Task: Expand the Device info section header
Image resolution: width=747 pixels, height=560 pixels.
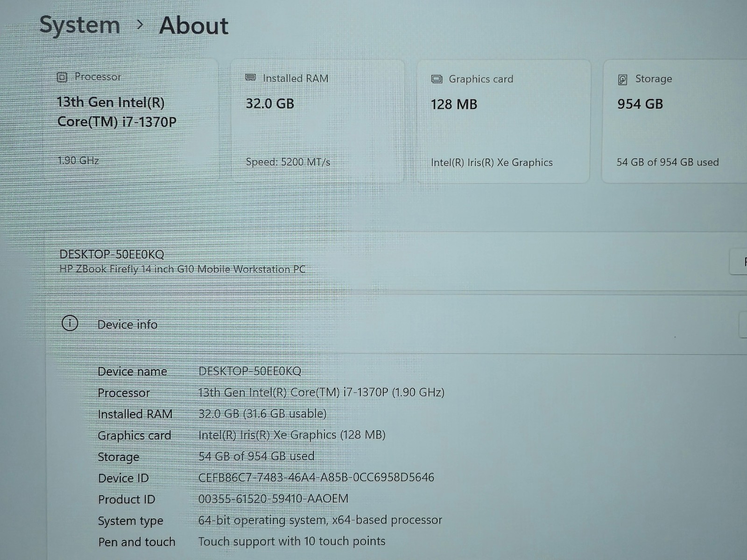Action: [397, 324]
